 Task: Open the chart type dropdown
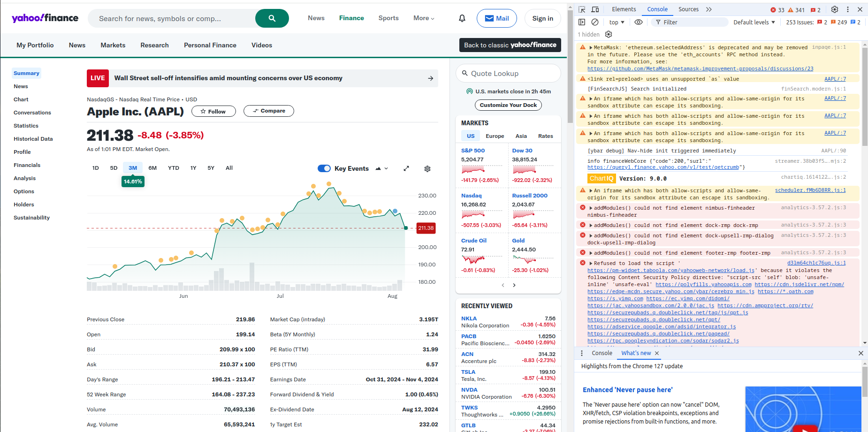[x=382, y=168]
